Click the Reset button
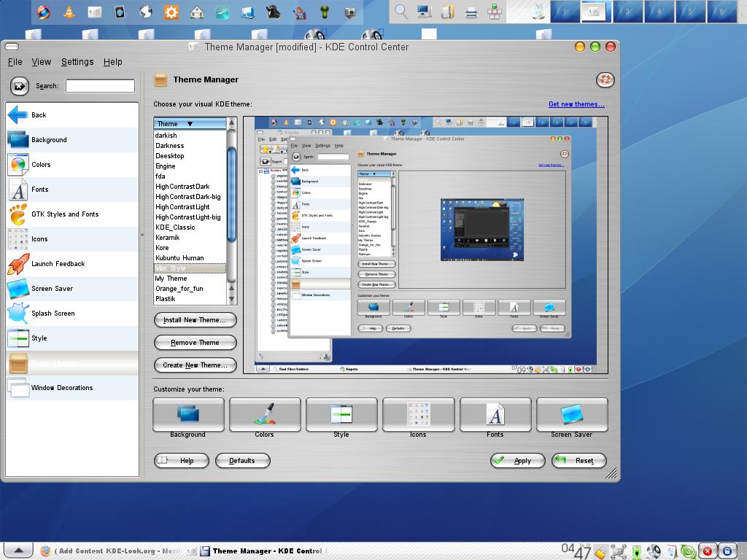The height and width of the screenshot is (560, 747). tap(578, 461)
